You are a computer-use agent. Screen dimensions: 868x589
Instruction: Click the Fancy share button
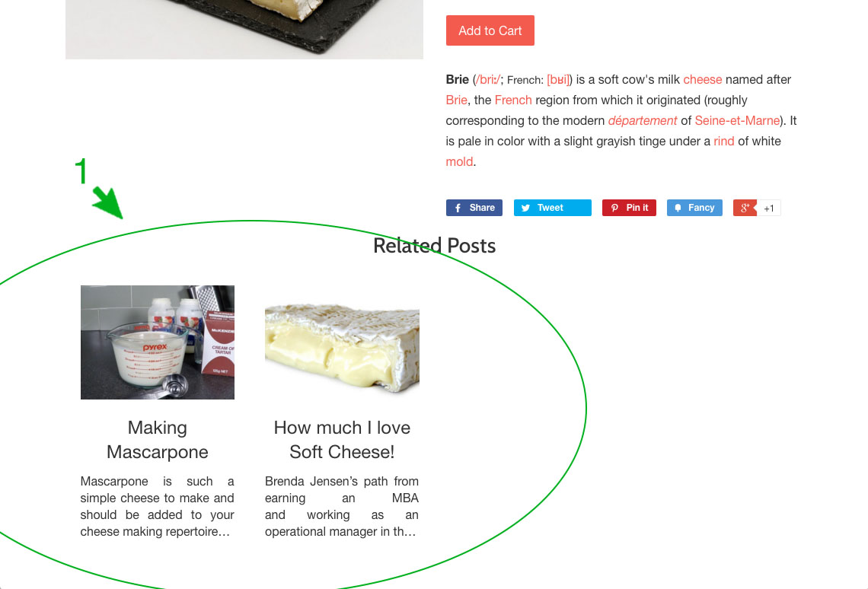[x=694, y=208]
